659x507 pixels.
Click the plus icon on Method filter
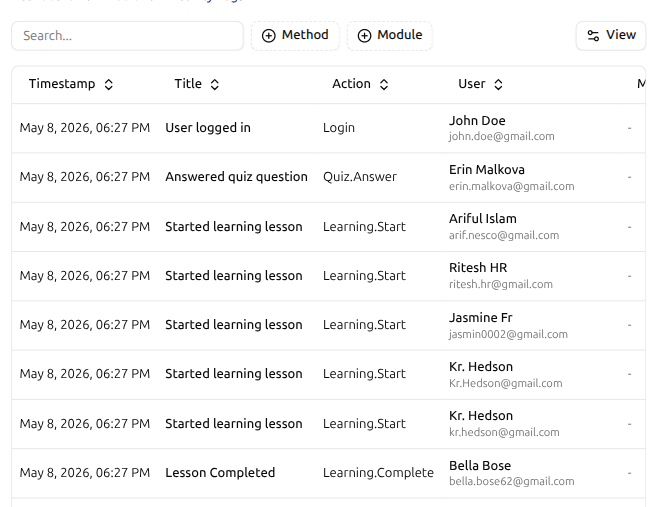[x=269, y=36]
